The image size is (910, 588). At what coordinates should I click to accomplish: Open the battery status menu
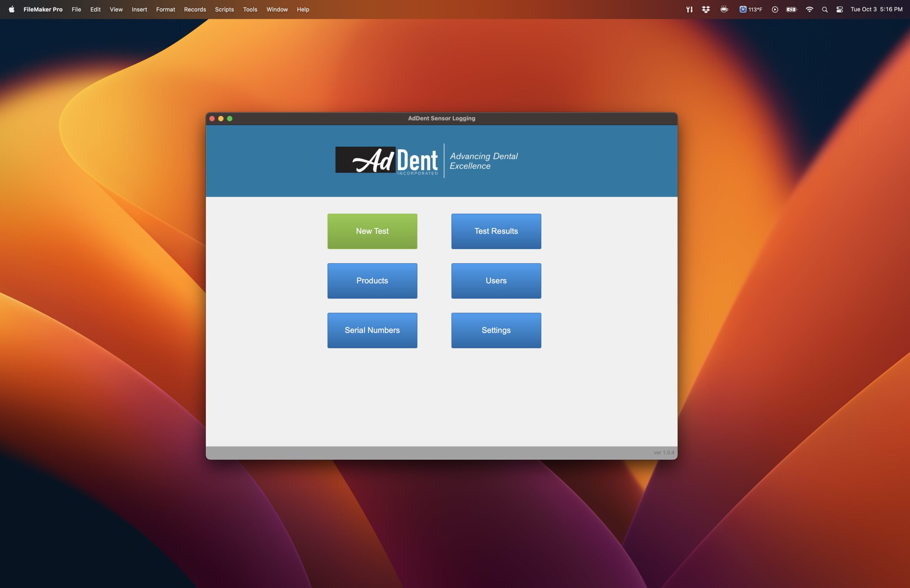point(792,9)
